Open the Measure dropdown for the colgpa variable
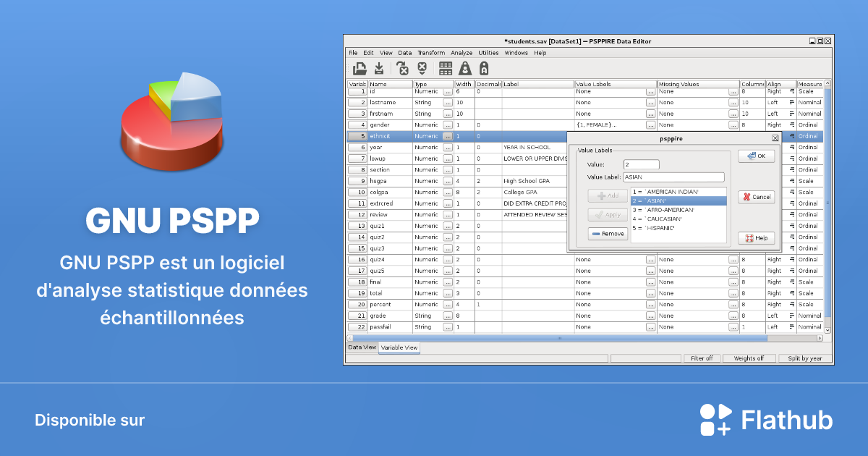 point(810,192)
